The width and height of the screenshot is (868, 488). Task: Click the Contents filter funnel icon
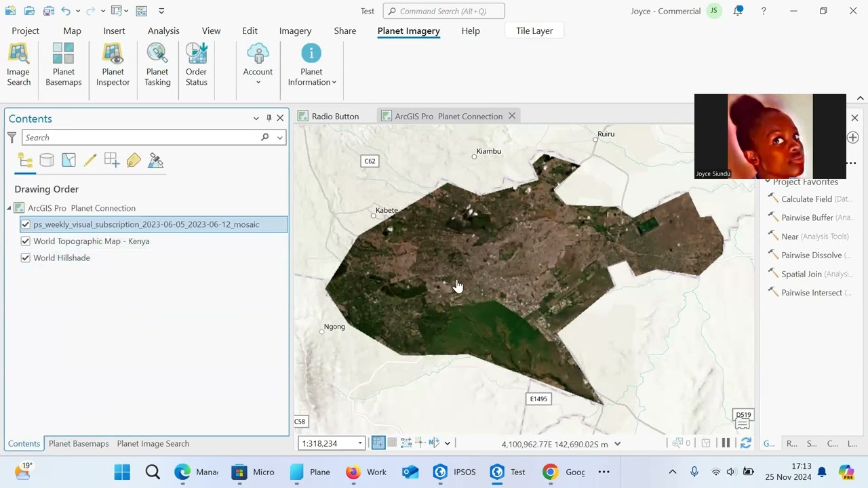[x=12, y=138]
